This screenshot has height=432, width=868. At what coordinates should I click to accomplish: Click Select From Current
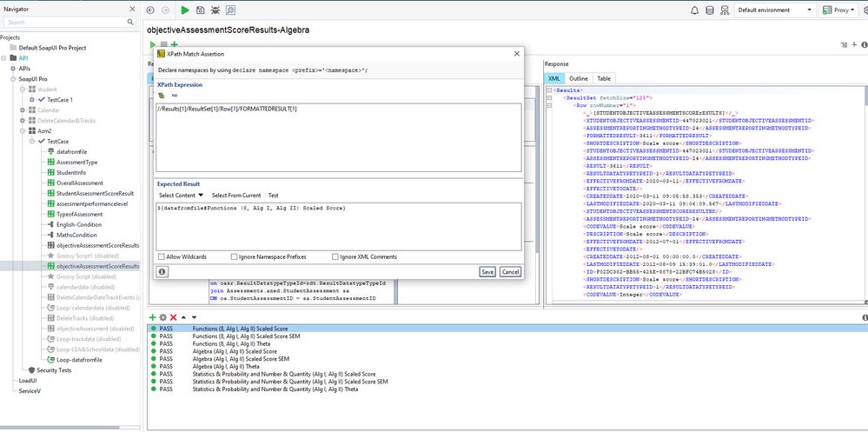click(236, 196)
